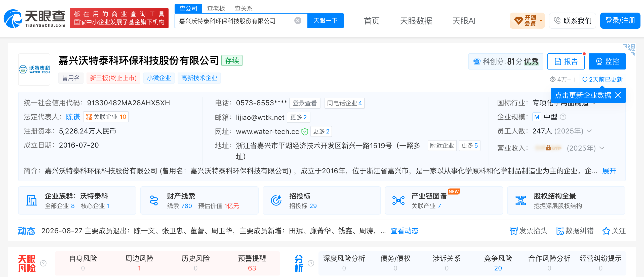Image resolution: width=644 pixels, height=277 pixels.
Task: Click the TianYanCha logo
Action: (35, 18)
